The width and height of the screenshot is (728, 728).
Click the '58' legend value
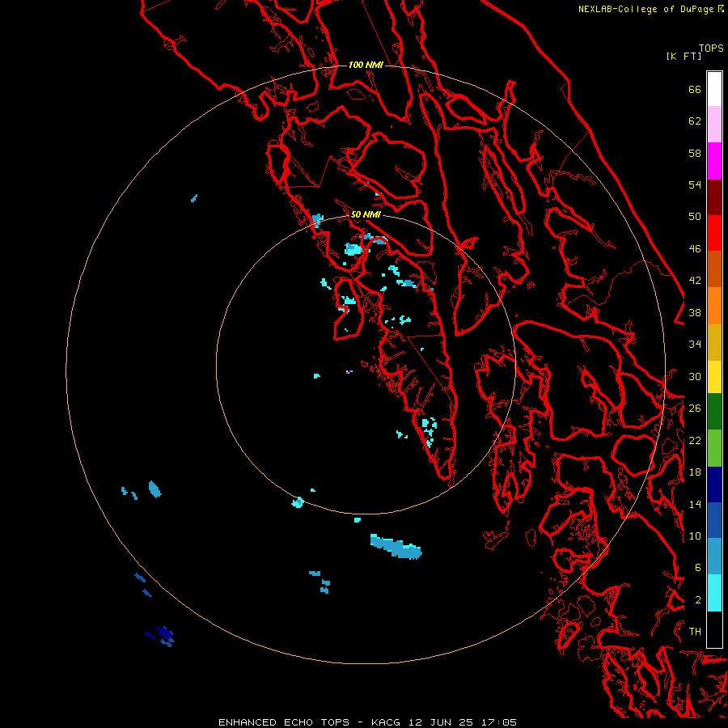pyautogui.click(x=695, y=153)
